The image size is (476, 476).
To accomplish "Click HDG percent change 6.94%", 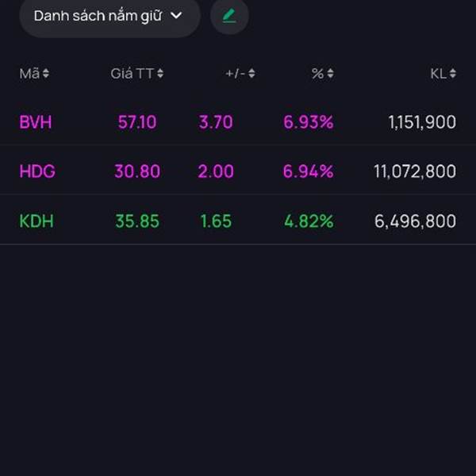I will (309, 171).
